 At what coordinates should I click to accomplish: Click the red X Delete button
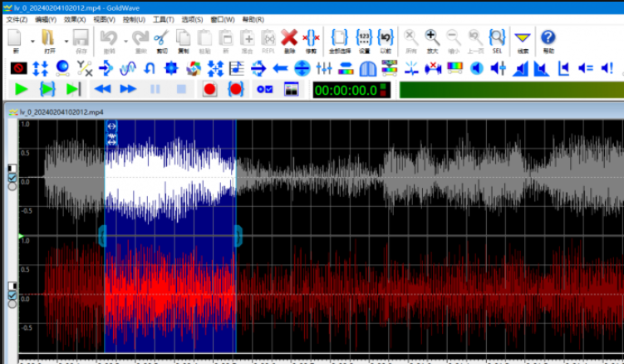[x=289, y=37]
